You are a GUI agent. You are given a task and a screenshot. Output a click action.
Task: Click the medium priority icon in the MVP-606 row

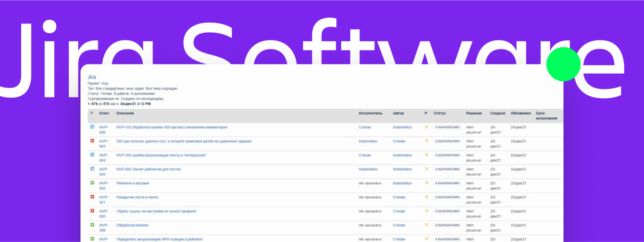click(x=426, y=127)
